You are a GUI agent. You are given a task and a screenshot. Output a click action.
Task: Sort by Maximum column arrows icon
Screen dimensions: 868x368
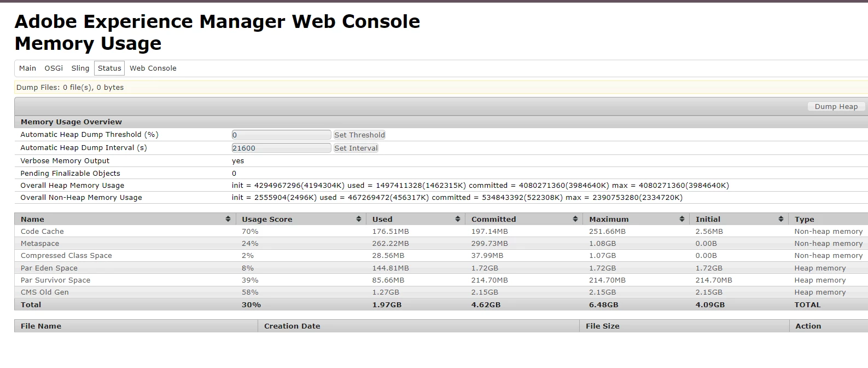[x=682, y=219]
